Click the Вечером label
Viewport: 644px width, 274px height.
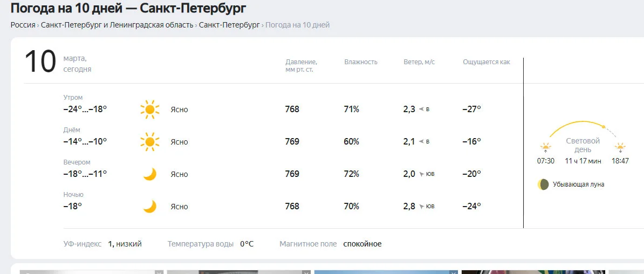(77, 162)
